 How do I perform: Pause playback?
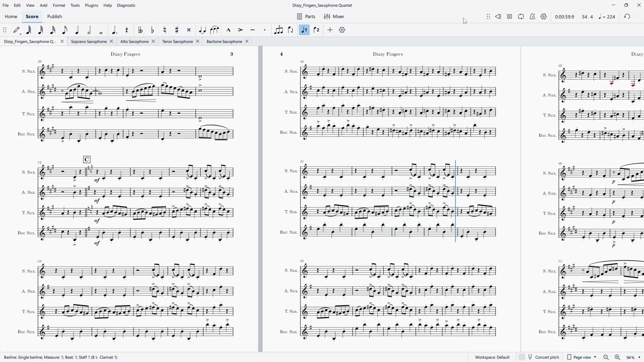[x=510, y=17]
